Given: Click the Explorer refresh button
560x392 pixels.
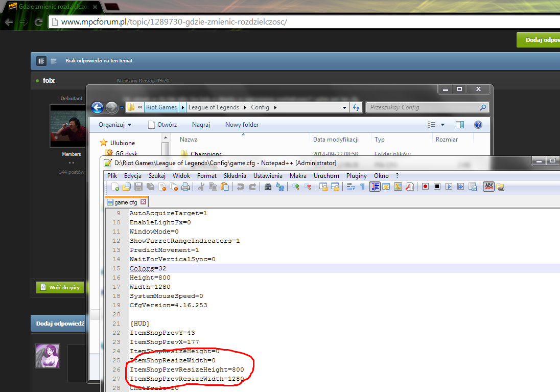Looking at the screenshot, I should [x=356, y=107].
